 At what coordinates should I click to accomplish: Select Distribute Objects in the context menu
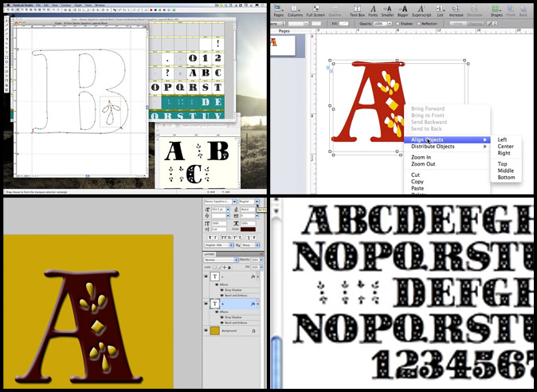point(433,147)
